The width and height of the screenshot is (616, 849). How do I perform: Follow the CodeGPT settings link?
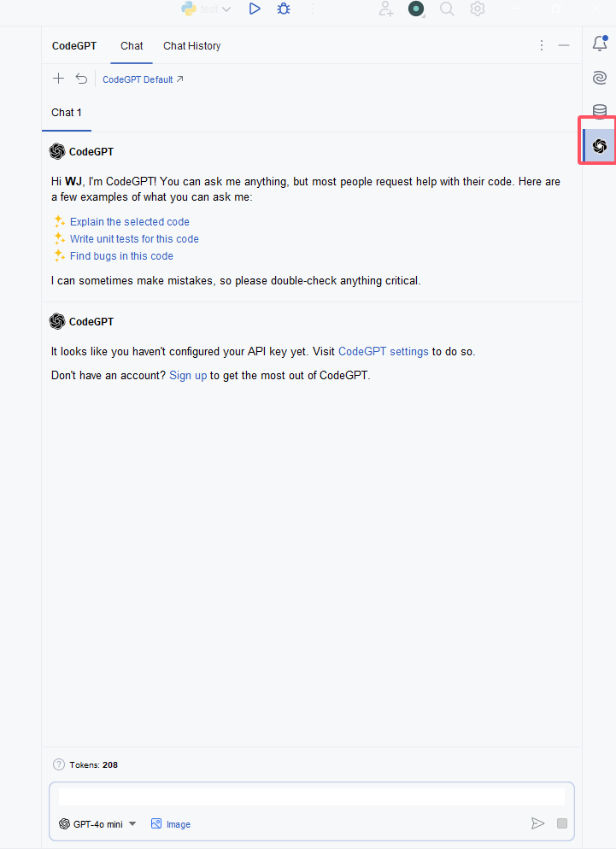(x=383, y=351)
